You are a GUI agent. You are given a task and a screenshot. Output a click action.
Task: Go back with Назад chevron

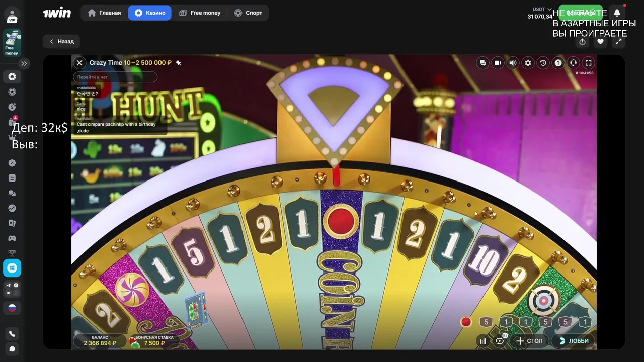[x=61, y=41]
